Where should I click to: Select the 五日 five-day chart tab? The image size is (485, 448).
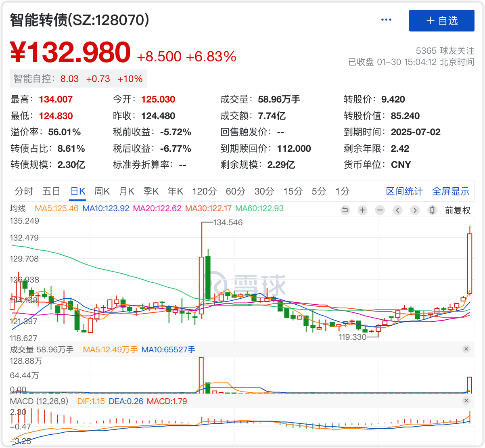coord(51,191)
